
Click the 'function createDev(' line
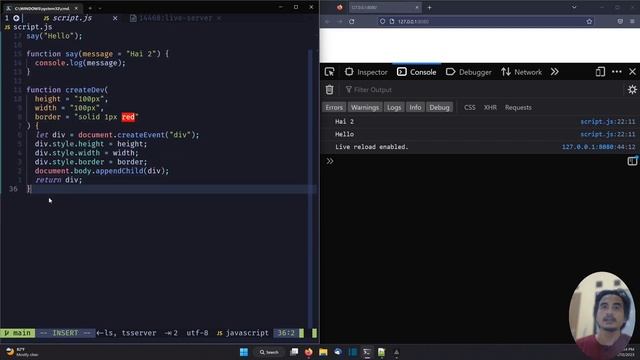pyautogui.click(x=67, y=90)
